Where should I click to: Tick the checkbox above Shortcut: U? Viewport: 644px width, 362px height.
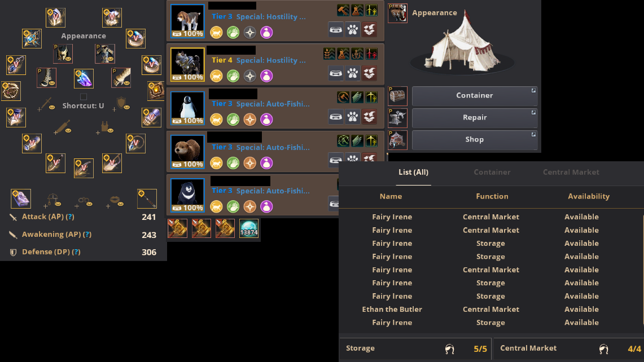pyautogui.click(x=84, y=97)
